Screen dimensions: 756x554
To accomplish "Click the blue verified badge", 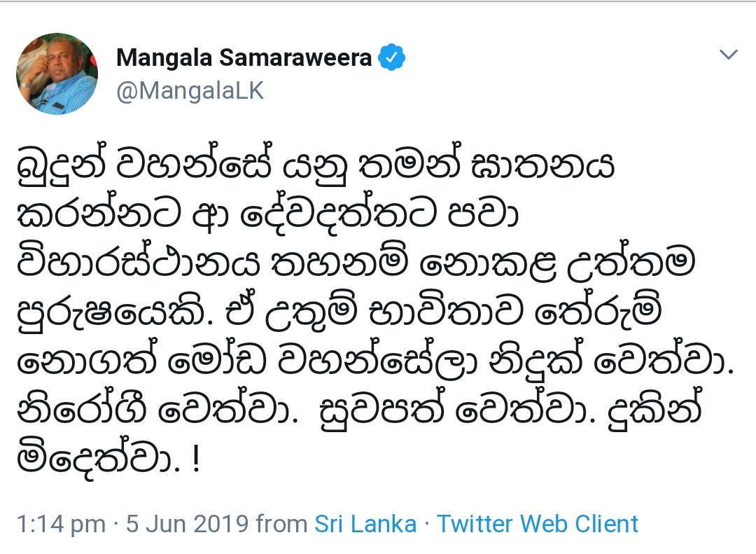I will (392, 59).
